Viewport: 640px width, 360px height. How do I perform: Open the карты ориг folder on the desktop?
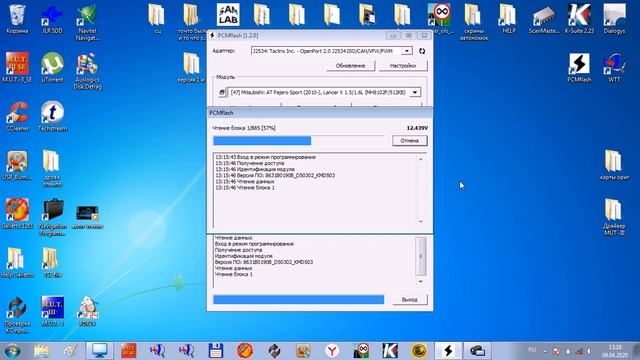coord(614,165)
